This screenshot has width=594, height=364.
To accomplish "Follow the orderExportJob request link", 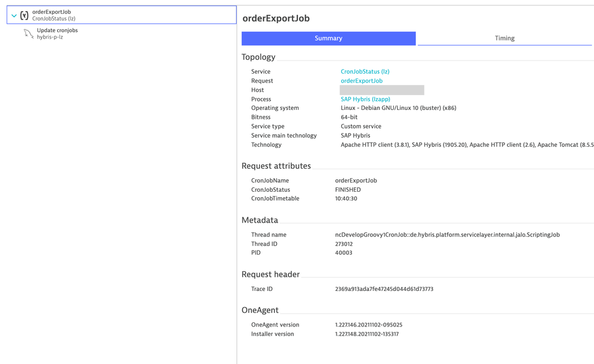I will pyautogui.click(x=362, y=81).
